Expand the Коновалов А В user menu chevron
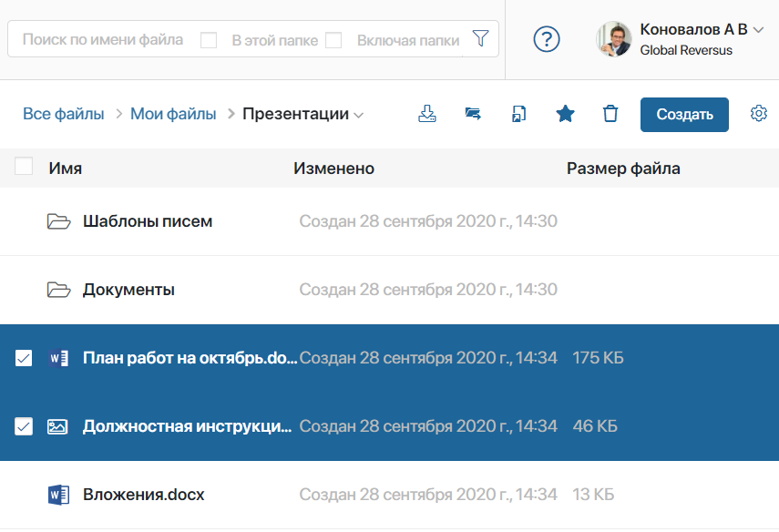779x532 pixels. (758, 30)
